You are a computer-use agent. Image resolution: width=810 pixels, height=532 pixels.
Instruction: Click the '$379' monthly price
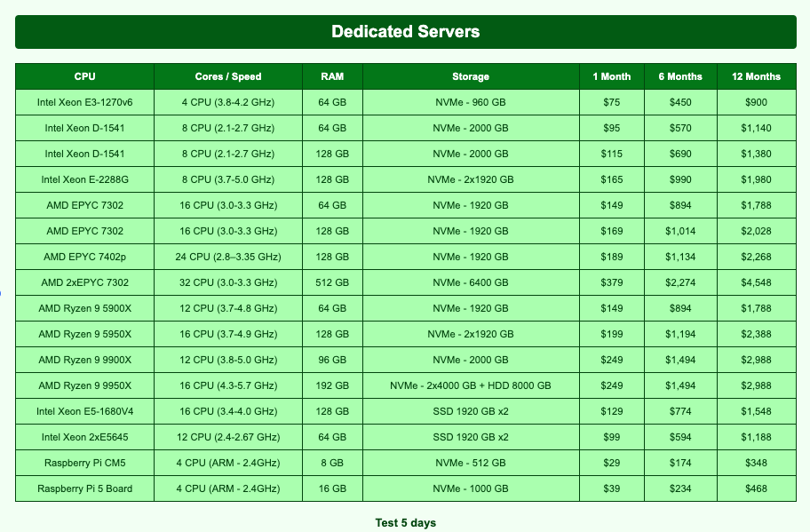coord(612,282)
